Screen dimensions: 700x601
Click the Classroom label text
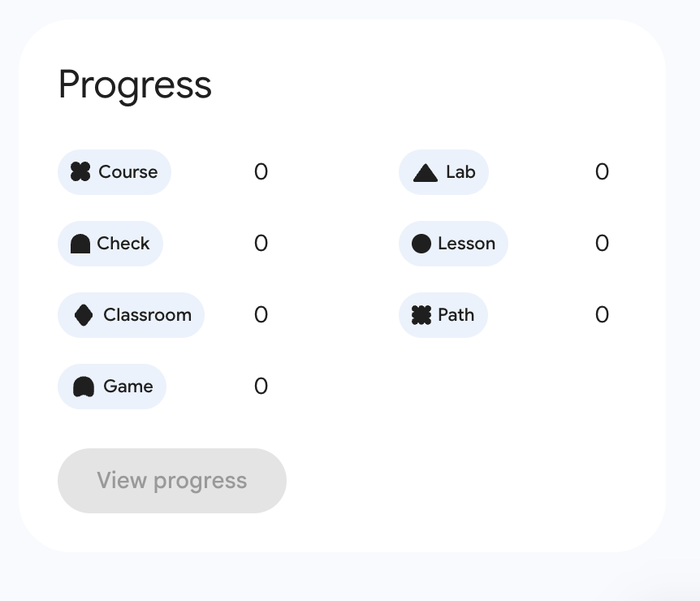point(147,315)
